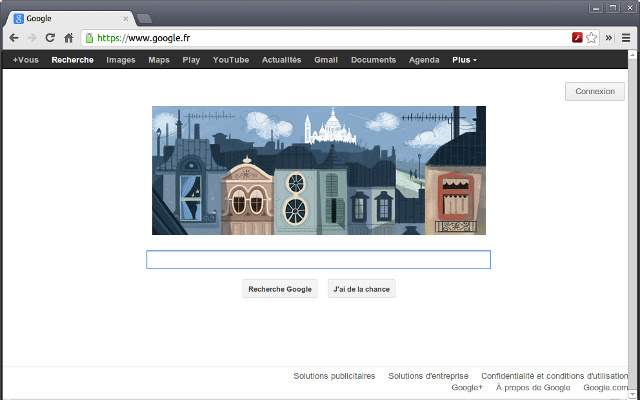Image resolution: width=640 pixels, height=400 pixels.
Task: Show hidden extensions via double chevron
Action: click(x=609, y=38)
